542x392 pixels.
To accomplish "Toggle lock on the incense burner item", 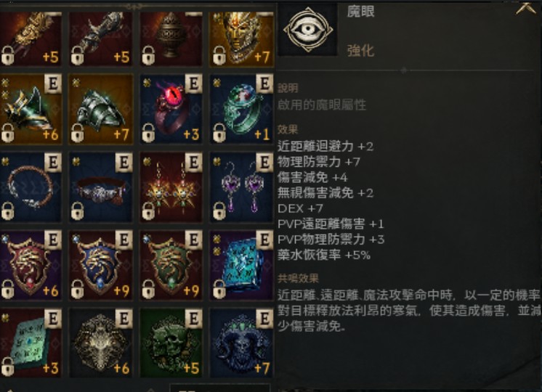I will click(148, 56).
